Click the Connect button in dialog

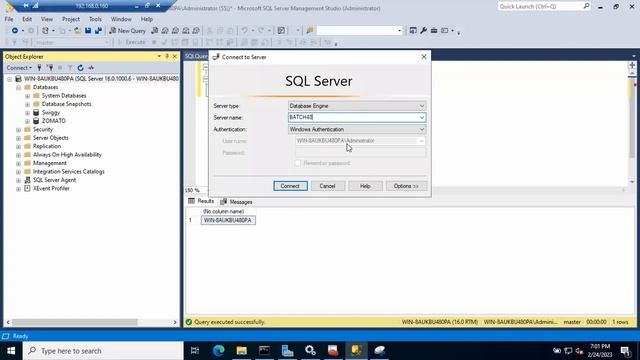pyautogui.click(x=290, y=186)
